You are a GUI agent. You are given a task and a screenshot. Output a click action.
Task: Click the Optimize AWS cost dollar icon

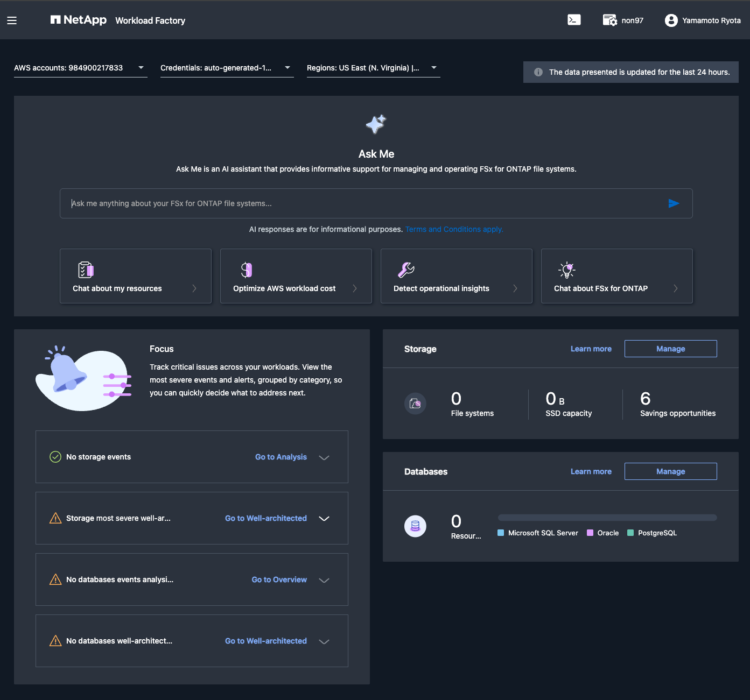246,270
